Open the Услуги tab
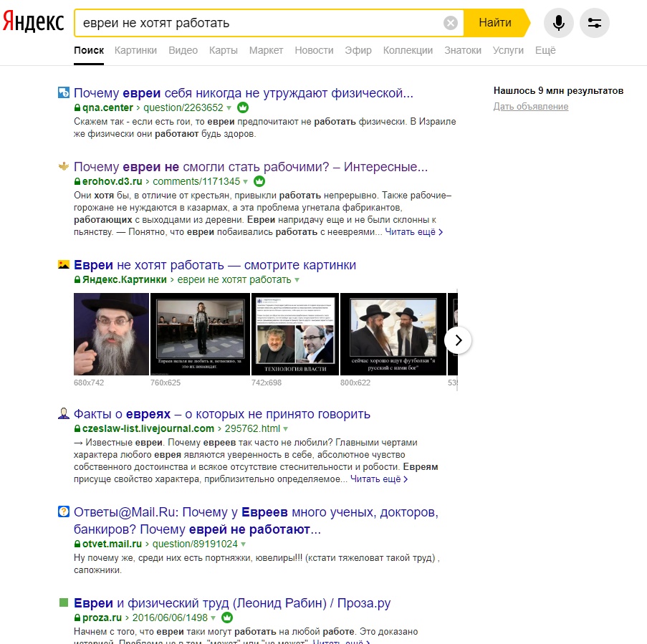Viewport: 647px width, 644px height. coord(508,50)
